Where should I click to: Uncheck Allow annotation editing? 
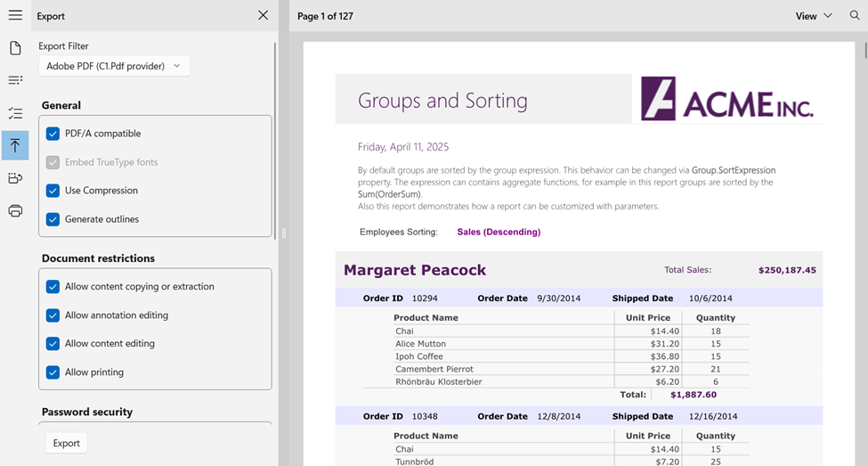pyautogui.click(x=53, y=315)
